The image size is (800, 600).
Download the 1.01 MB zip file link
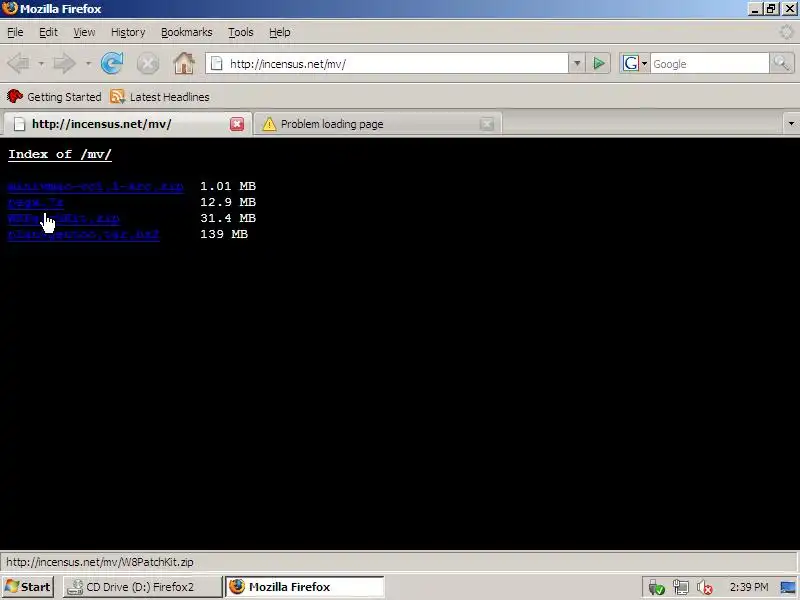click(95, 186)
